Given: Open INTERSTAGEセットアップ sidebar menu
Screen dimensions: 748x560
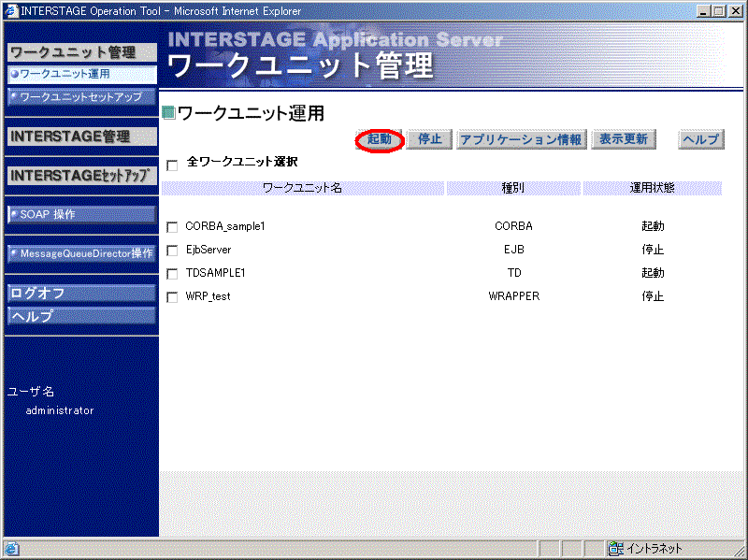Looking at the screenshot, I should click(80, 176).
